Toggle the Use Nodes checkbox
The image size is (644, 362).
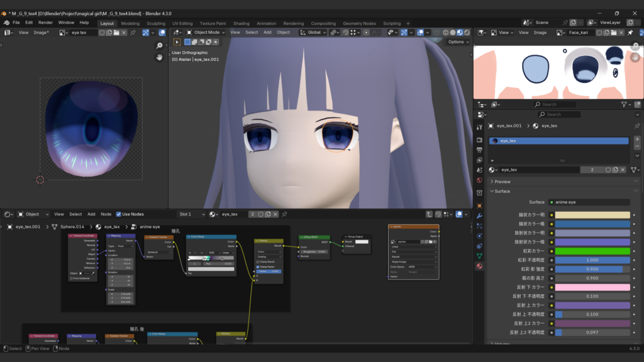click(x=119, y=214)
